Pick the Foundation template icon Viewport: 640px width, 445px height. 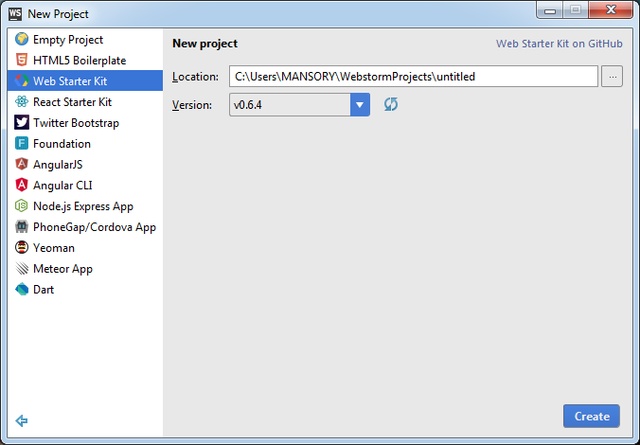pos(22,144)
